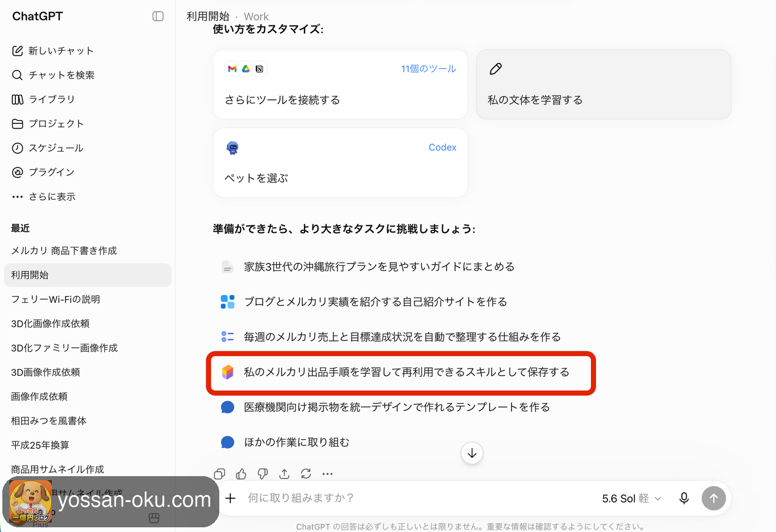This screenshot has width=776, height=532.
Task: Click the Codex pet robot icon
Action: click(x=233, y=148)
